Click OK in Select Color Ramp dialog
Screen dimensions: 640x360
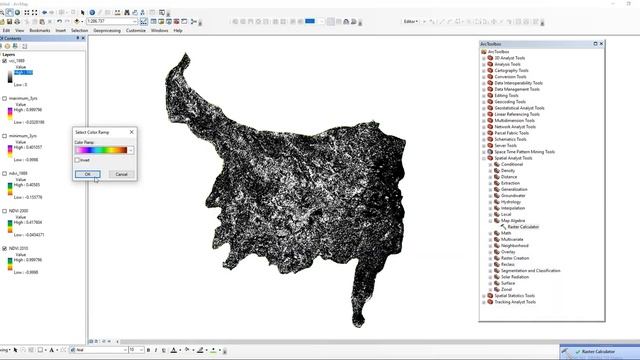(87, 174)
